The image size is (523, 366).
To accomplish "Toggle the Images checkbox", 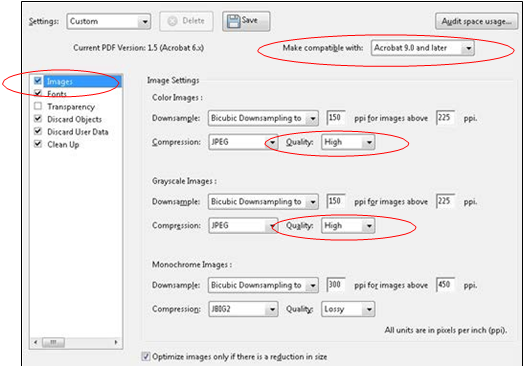I will coord(38,81).
